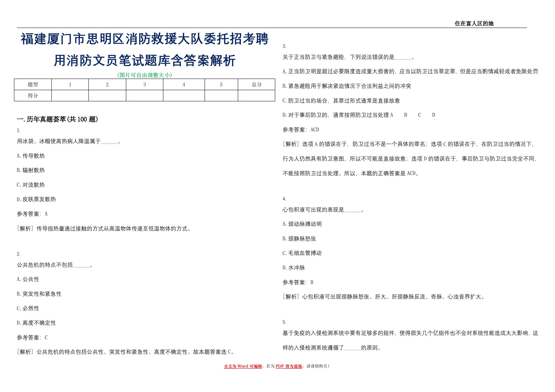Image resolution: width=555 pixels, height=392 pixels.
Task: Click footer text '请谨慎购买!'
Action: point(318,366)
